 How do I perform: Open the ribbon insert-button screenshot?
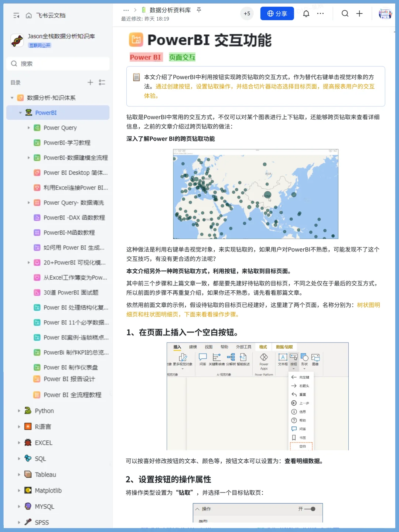point(258,396)
